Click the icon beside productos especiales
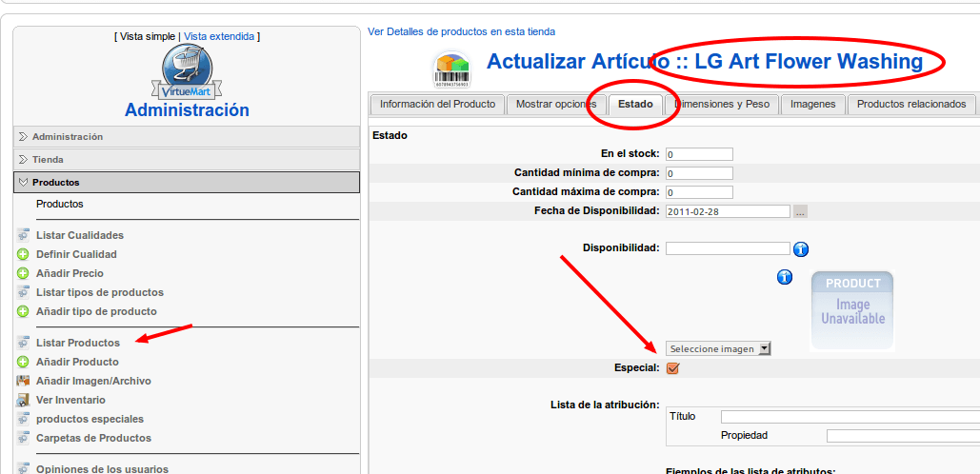This screenshot has height=474, width=980. [23, 419]
